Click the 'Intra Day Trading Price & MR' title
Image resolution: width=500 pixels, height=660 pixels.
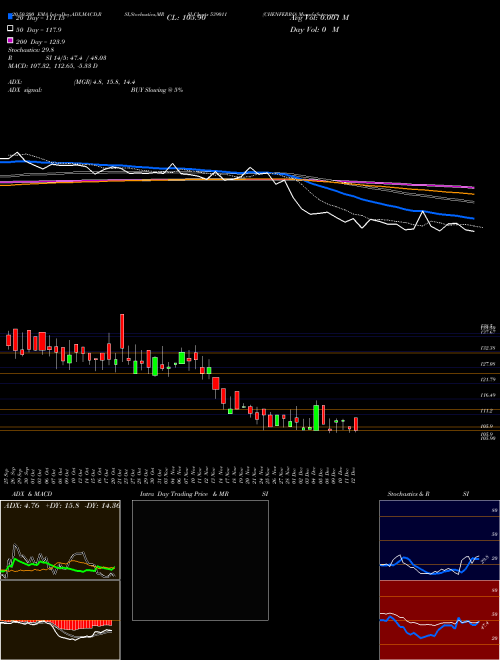184,494
